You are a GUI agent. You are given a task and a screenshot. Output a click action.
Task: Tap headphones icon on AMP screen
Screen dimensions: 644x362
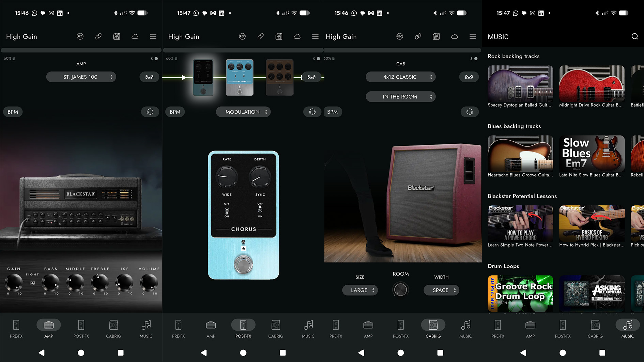150,112
